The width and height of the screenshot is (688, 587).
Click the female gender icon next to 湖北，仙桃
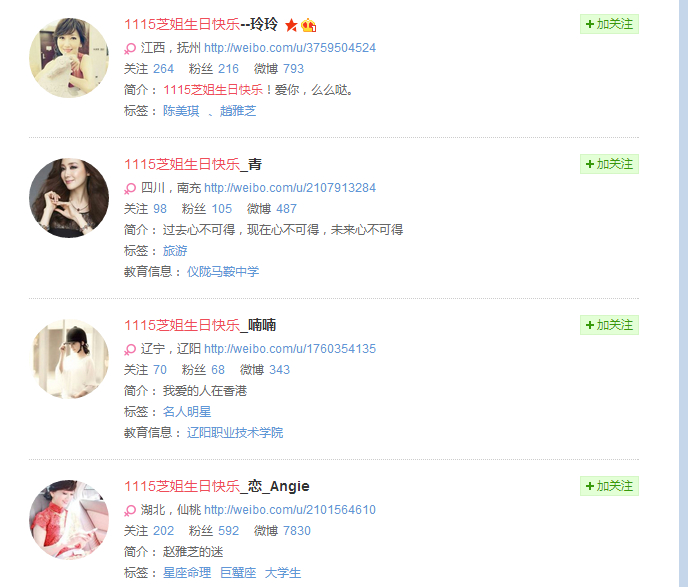pyautogui.click(x=130, y=510)
